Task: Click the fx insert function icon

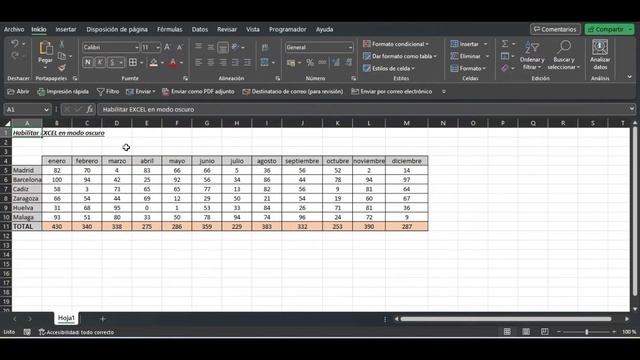Action: (89, 109)
